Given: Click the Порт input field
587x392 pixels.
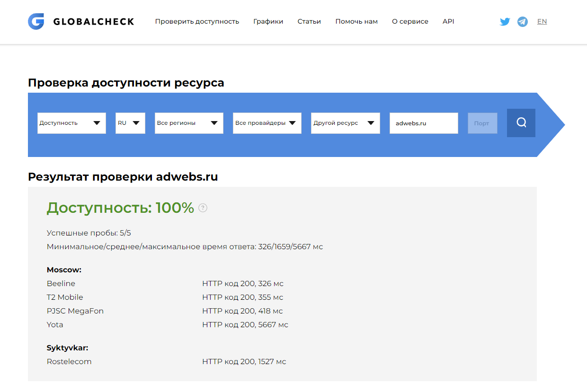Looking at the screenshot, I should (482, 123).
